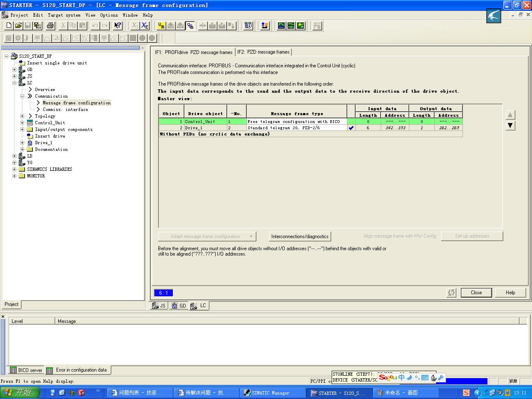532x399 pixels.
Task: Expand the MONITOR folder node
Action: click(x=14, y=176)
